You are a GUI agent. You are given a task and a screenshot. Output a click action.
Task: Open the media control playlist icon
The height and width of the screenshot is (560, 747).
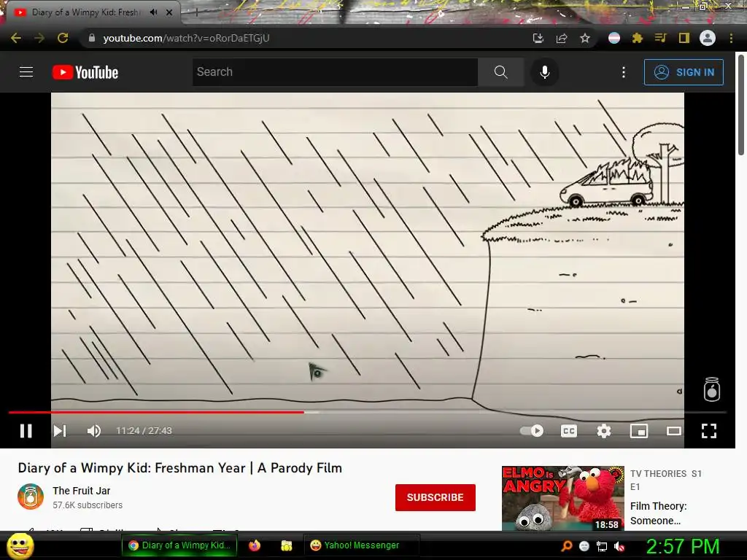[x=660, y=38]
